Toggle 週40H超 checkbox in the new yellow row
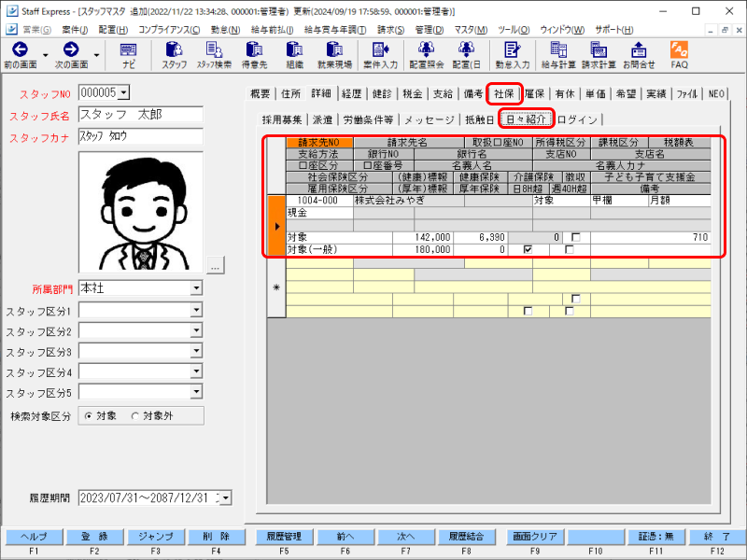Screen dimensions: 747x560 click(570, 311)
